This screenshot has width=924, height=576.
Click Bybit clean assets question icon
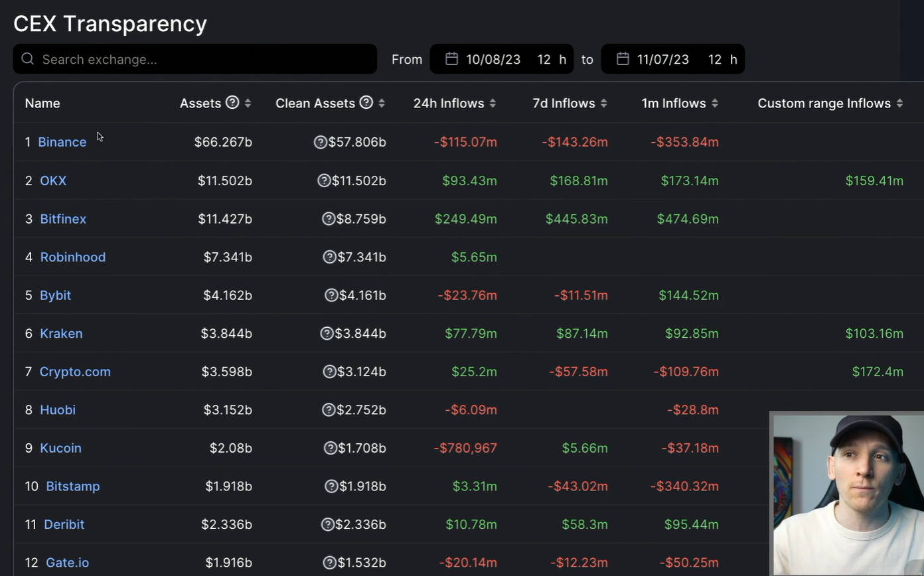(x=331, y=295)
